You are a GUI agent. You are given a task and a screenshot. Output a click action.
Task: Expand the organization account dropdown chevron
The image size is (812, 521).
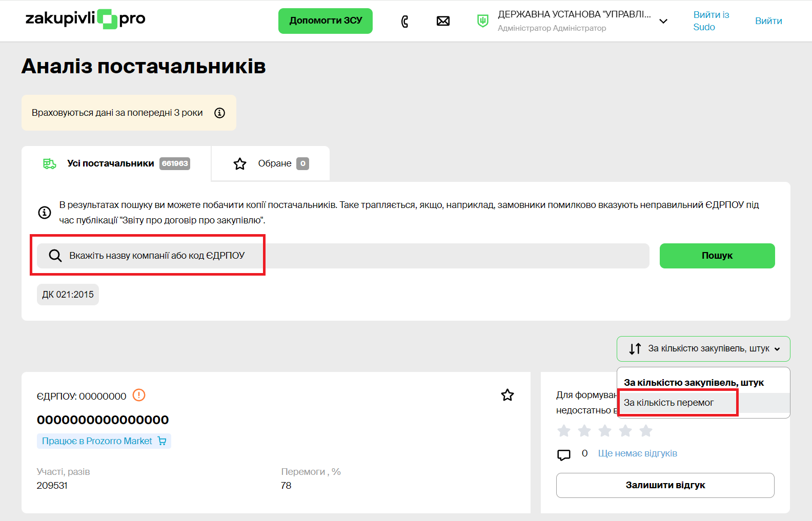tap(663, 22)
